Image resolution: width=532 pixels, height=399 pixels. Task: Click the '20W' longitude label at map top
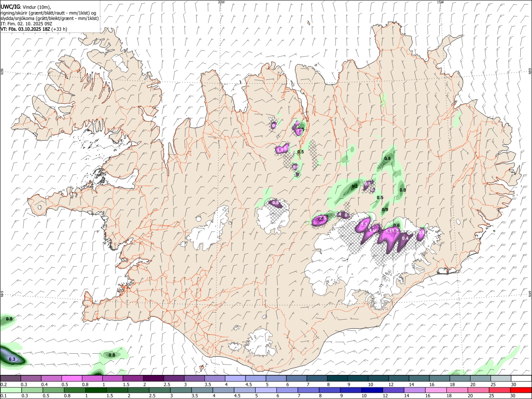point(222,2)
